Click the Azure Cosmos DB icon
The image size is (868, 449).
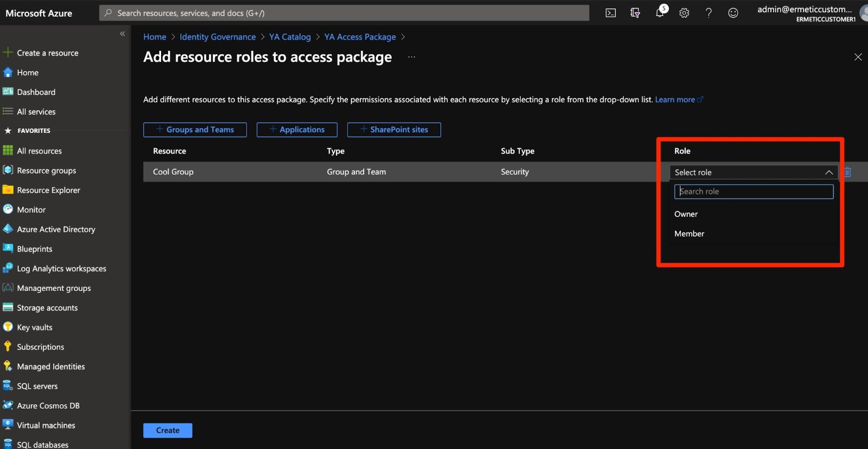(8, 405)
